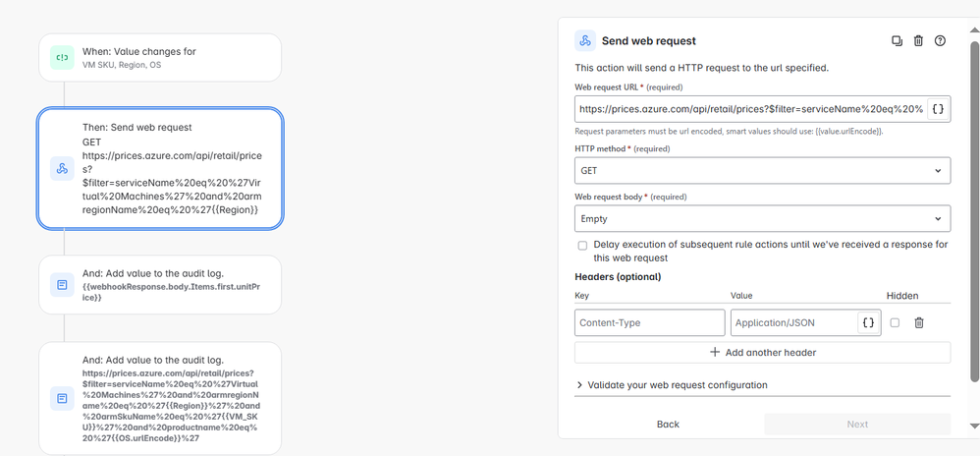Image resolution: width=980 pixels, height=456 pixels.
Task: Click the copy component icon in the panel header
Action: pos(897,40)
